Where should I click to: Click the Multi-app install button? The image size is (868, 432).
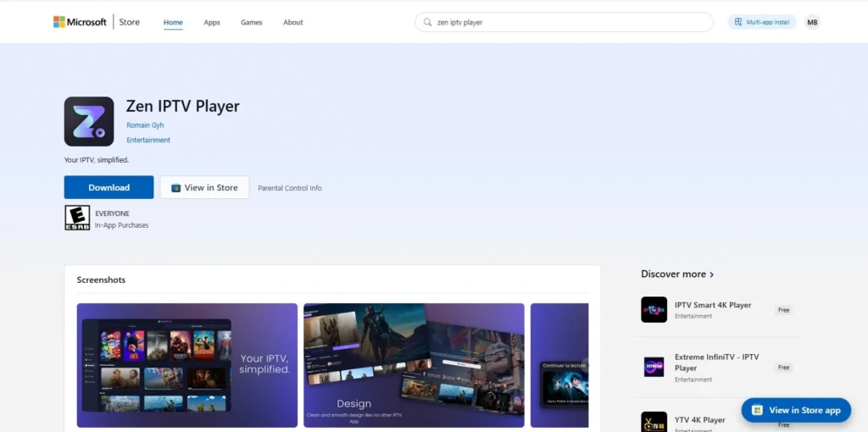[x=762, y=22]
